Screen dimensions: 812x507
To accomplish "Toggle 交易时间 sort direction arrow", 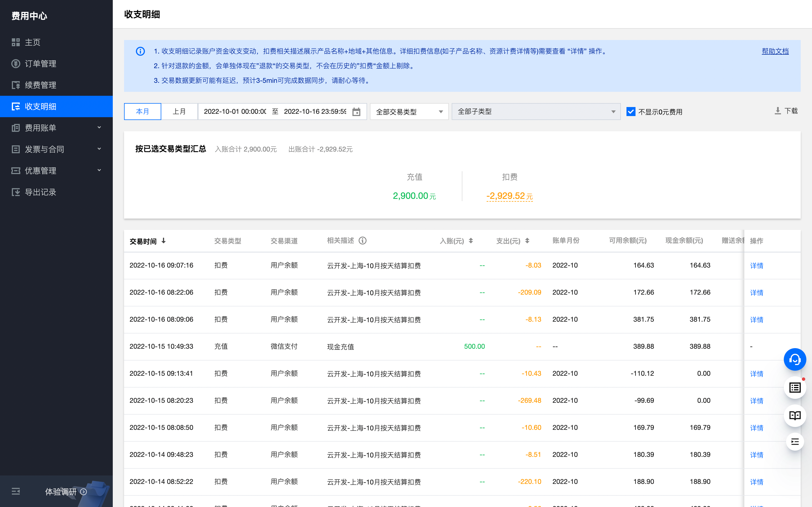I will point(164,241).
